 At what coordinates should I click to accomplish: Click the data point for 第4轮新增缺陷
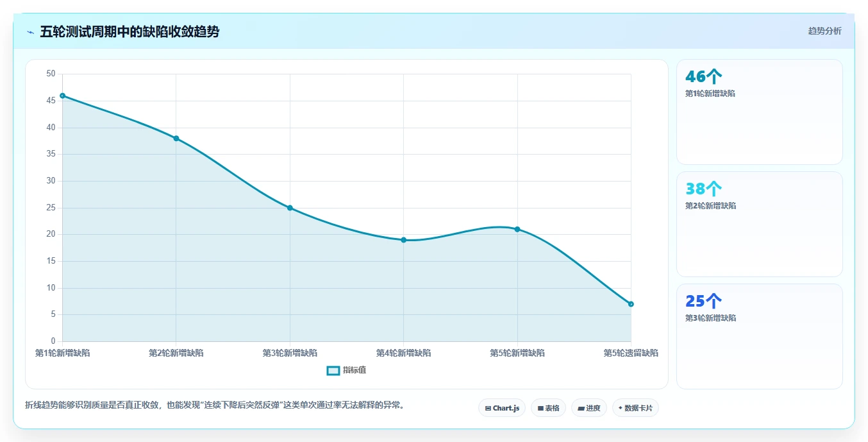[x=404, y=240]
